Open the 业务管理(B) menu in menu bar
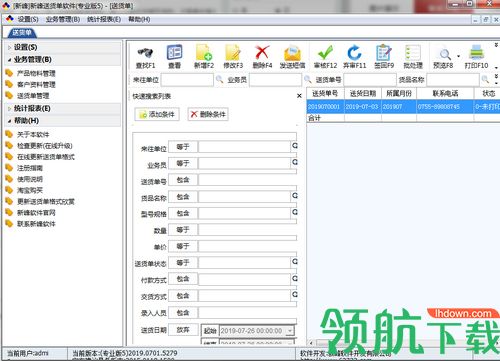The image size is (500, 361). point(63,19)
